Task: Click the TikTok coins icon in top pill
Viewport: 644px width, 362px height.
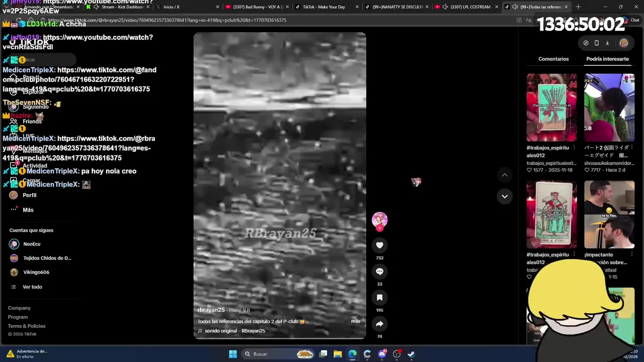Action: point(586,43)
